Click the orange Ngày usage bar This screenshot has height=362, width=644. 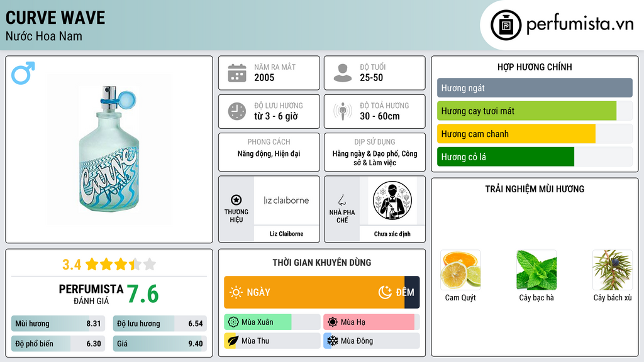[x=314, y=292]
